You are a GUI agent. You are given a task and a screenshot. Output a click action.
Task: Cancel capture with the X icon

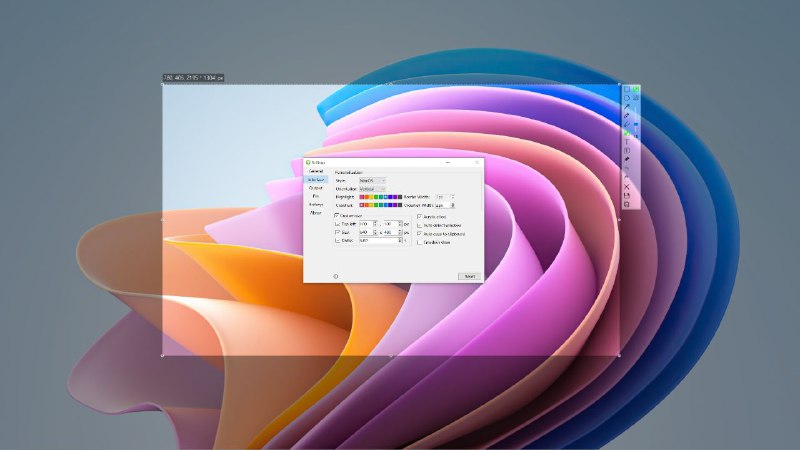tap(627, 186)
